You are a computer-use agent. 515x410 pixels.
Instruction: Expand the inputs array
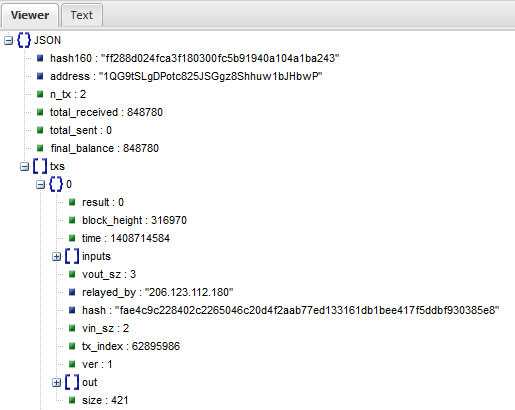[56, 256]
